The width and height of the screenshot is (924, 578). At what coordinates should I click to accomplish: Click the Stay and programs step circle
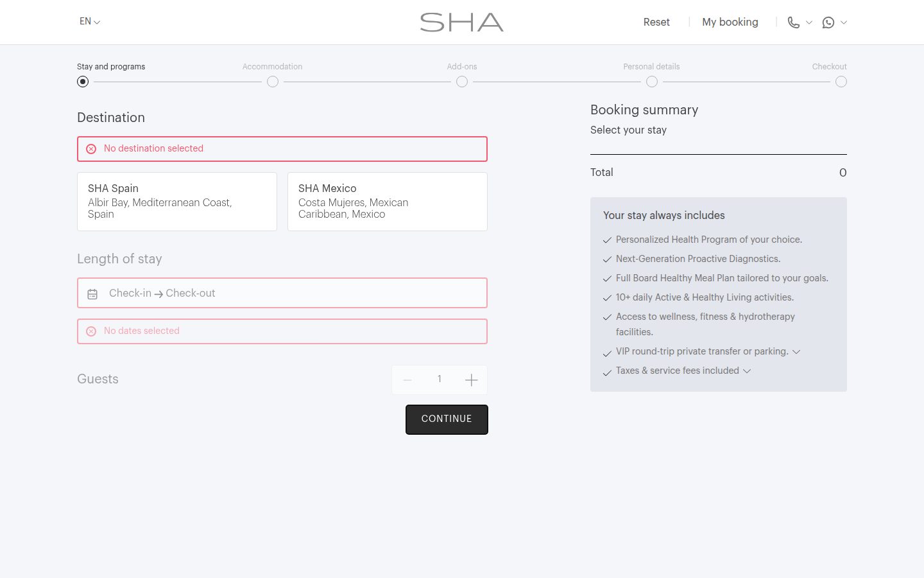[x=83, y=82]
